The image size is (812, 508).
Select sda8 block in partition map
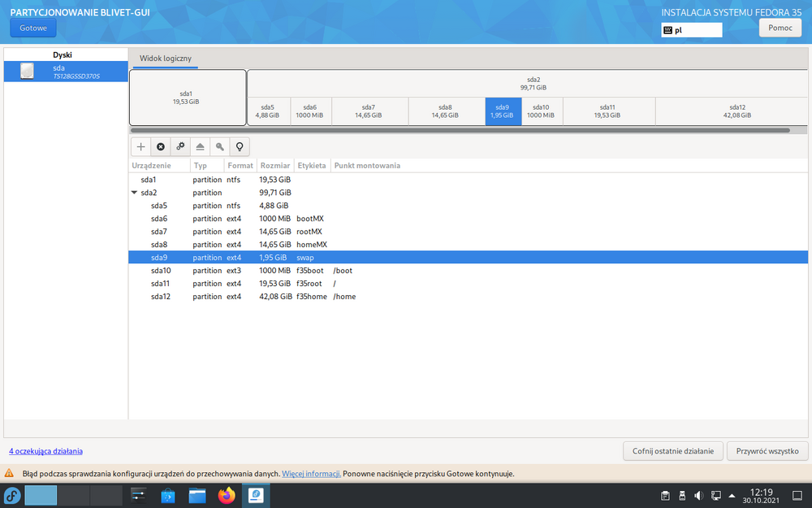[447, 111]
